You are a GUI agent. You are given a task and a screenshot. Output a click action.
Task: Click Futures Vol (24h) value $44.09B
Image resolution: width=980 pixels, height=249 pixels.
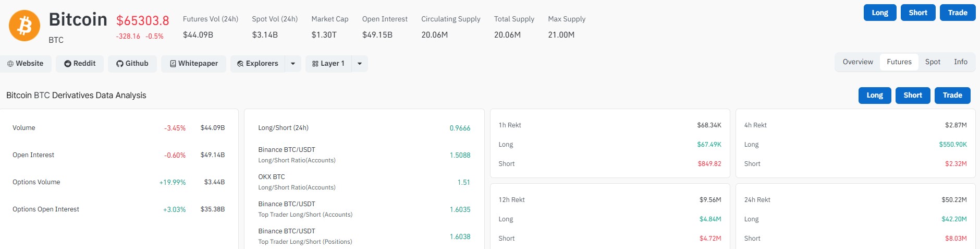click(198, 35)
